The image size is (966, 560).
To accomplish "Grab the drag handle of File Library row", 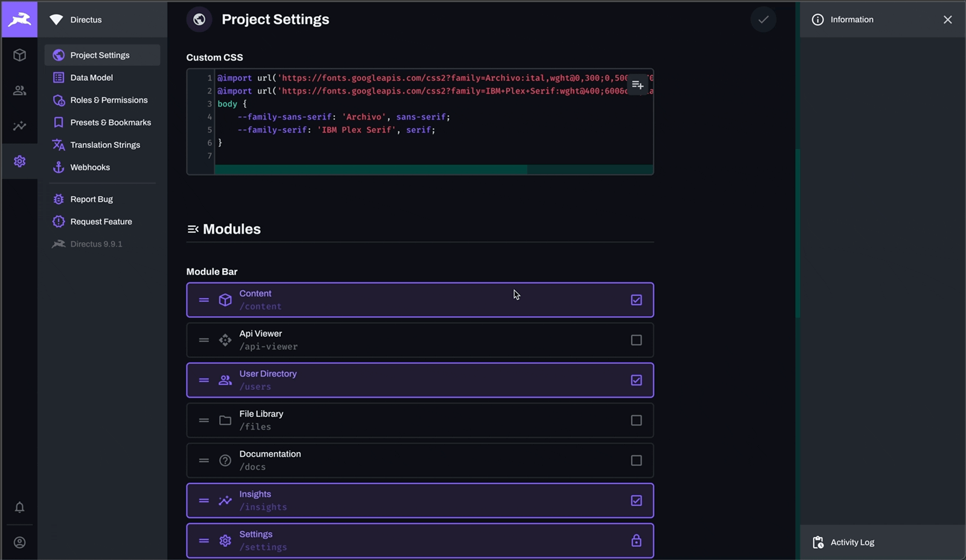I will [x=204, y=421].
